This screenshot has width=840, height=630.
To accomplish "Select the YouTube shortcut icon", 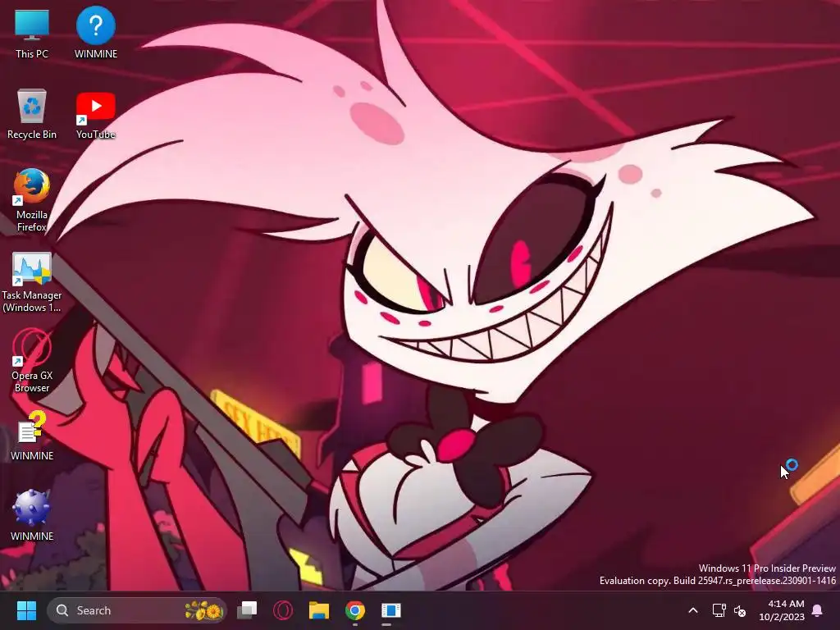I will [96, 115].
